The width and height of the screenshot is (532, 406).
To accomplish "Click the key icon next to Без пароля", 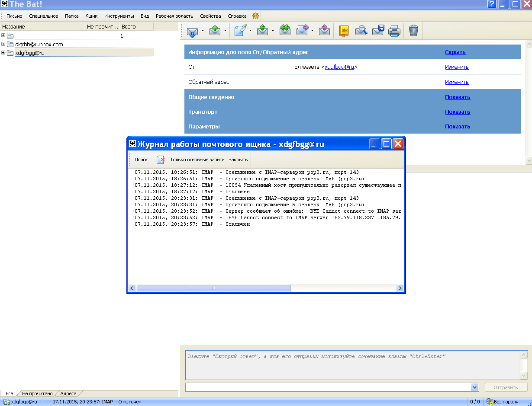I will (x=490, y=402).
